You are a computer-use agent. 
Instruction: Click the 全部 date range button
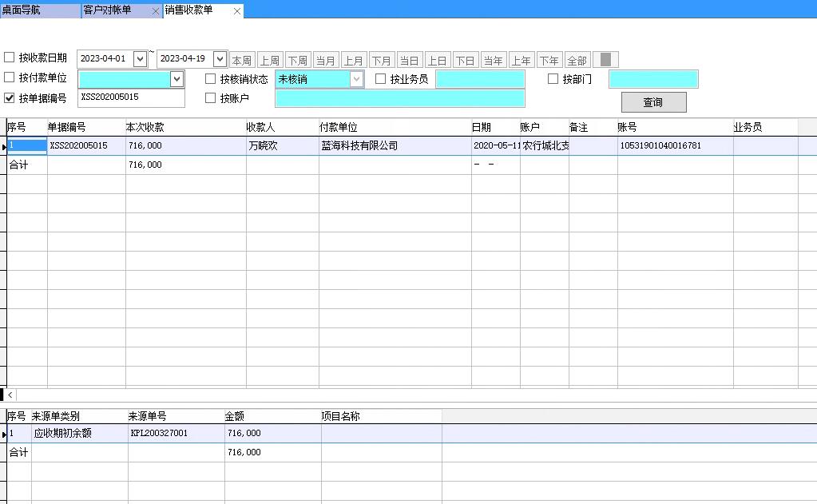click(577, 58)
